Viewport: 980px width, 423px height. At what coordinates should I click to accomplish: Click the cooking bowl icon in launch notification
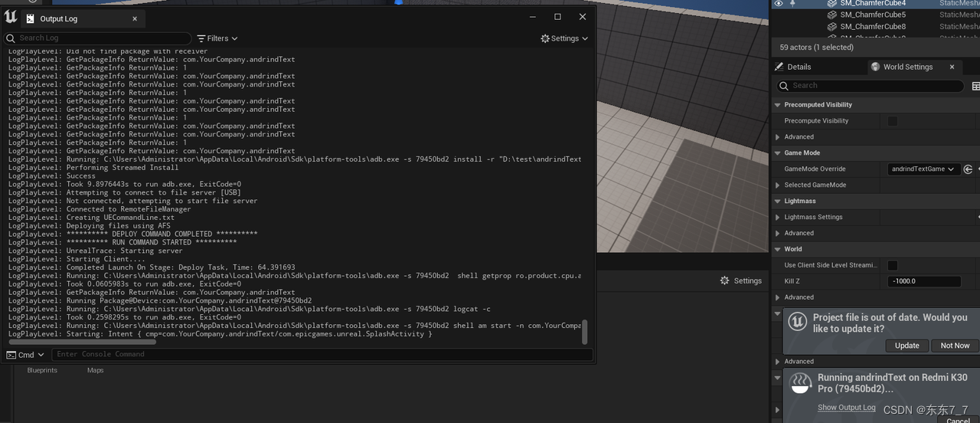[801, 382]
